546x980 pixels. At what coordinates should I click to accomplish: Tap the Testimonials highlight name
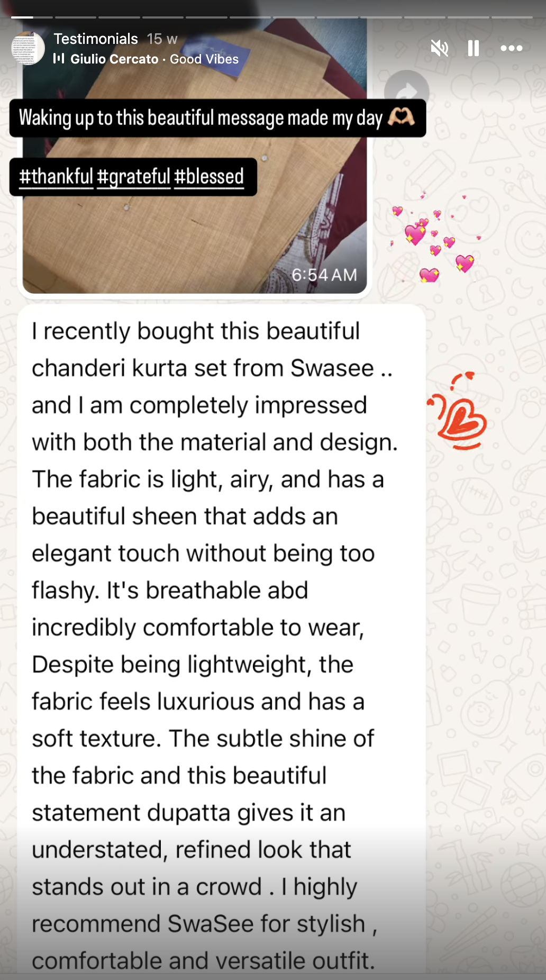pyautogui.click(x=96, y=39)
